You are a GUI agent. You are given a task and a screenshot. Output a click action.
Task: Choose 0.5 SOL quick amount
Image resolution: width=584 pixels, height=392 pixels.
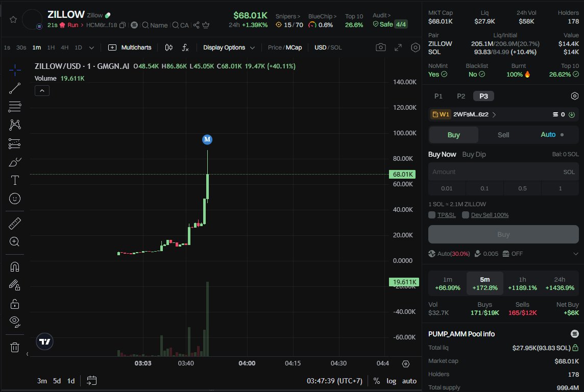[x=522, y=188]
